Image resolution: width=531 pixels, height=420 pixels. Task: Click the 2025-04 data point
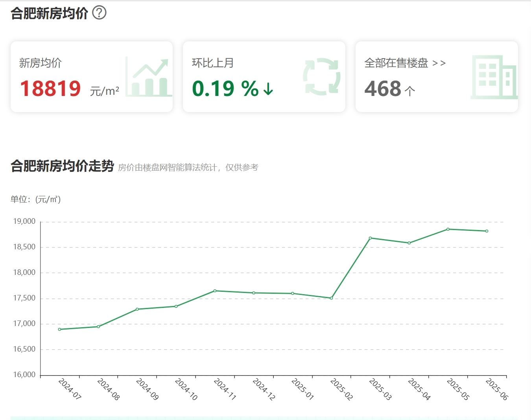(x=409, y=243)
